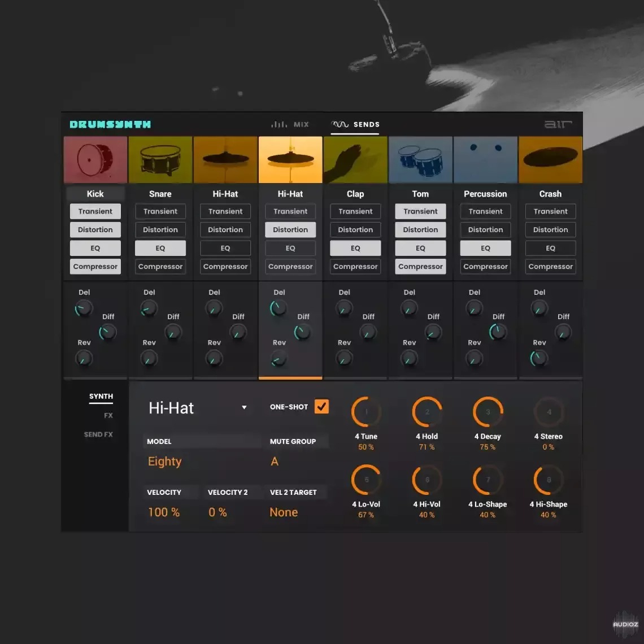The height and width of the screenshot is (644, 644).
Task: Select the Percussion pad thumbnail
Action: point(485,159)
